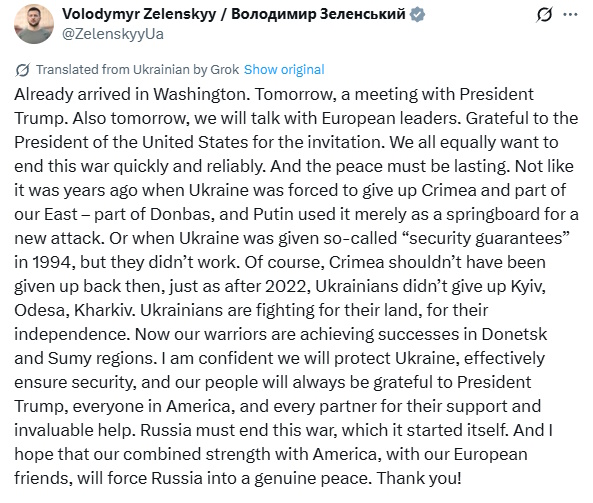593x503 pixels.
Task: Click the word Donetsk in the post
Action: point(514,334)
